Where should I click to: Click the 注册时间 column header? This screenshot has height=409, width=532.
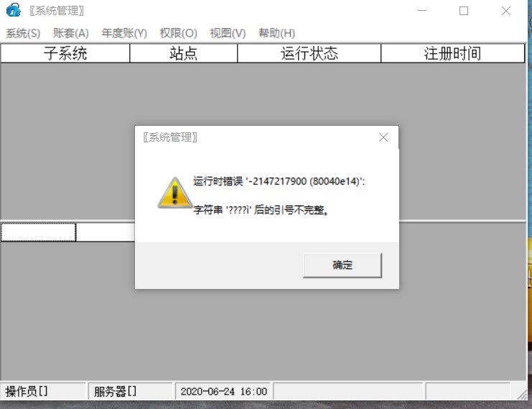coord(452,53)
